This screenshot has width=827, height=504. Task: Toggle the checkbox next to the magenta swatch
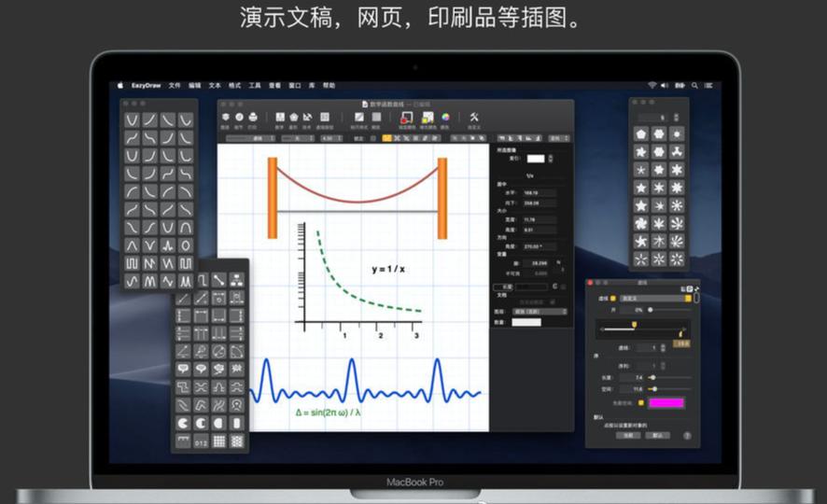click(641, 403)
